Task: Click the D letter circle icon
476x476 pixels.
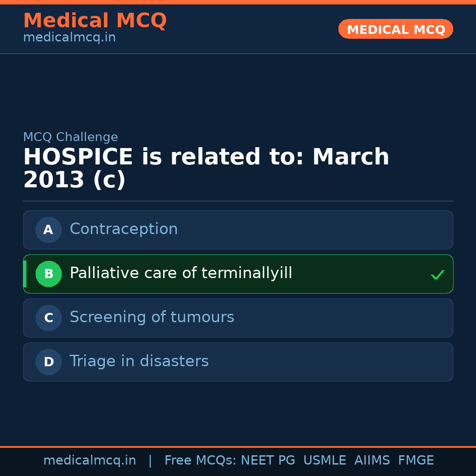Action: tap(48, 362)
